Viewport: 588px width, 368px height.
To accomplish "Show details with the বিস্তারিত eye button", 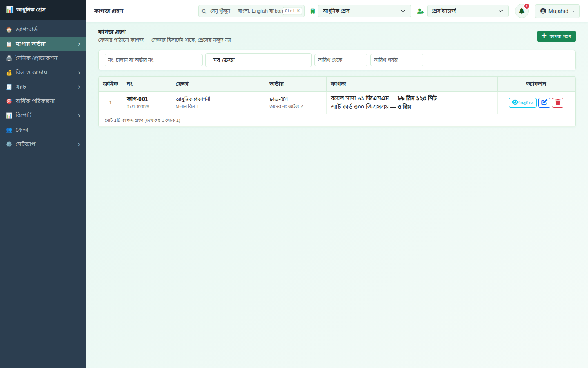I will (x=523, y=103).
